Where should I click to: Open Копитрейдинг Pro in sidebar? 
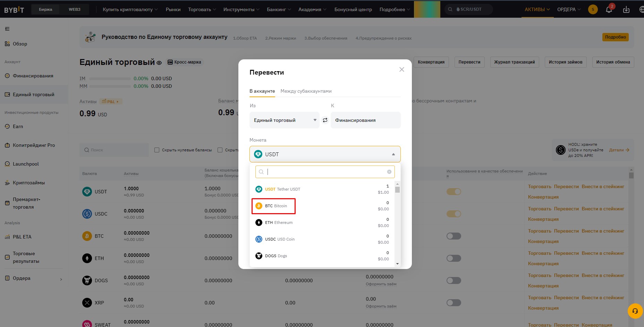[x=34, y=145]
